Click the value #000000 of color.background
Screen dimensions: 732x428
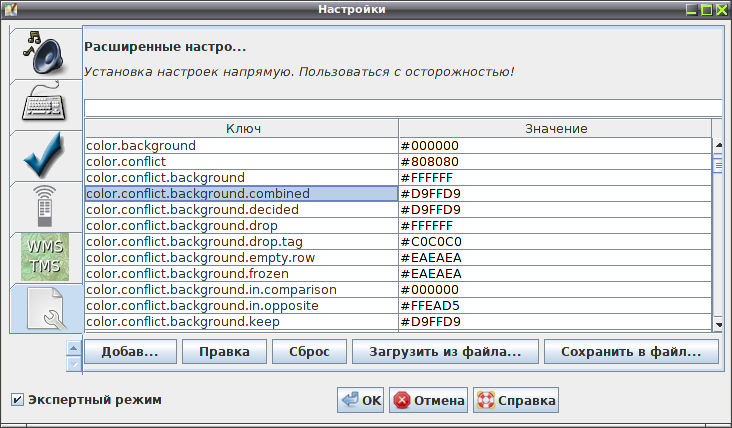555,146
